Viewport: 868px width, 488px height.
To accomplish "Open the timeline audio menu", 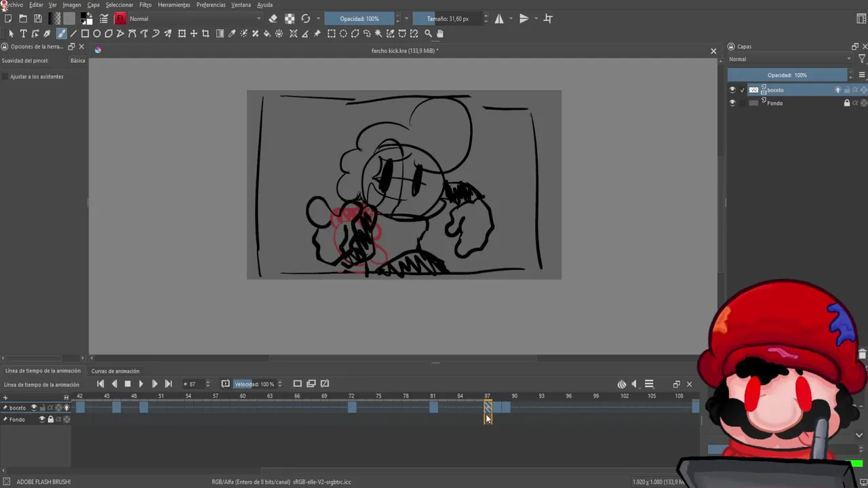I will click(635, 384).
